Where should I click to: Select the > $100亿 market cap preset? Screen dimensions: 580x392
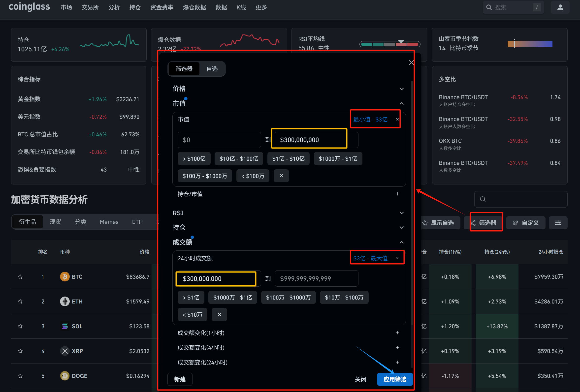[x=194, y=159]
